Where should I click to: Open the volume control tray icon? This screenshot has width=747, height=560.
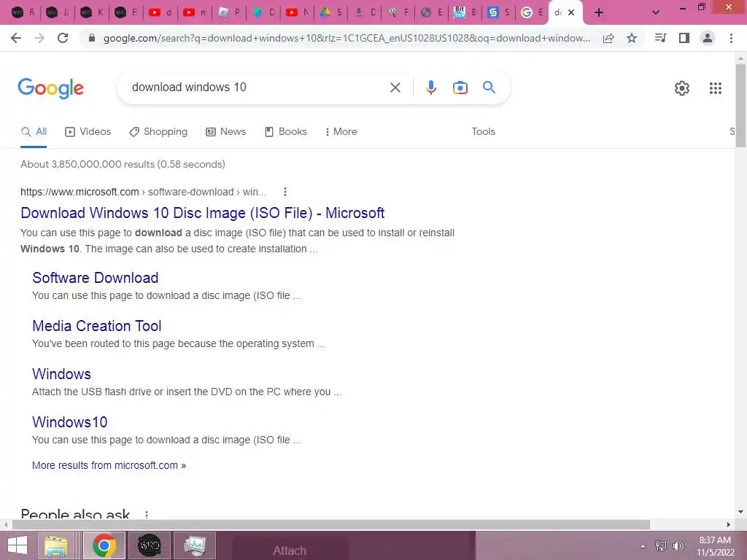coord(678,546)
